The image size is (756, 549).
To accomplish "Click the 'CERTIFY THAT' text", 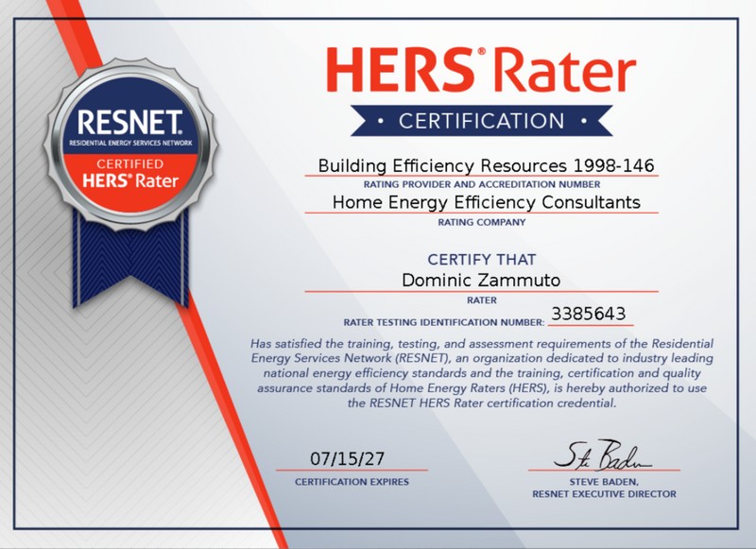I will [481, 260].
